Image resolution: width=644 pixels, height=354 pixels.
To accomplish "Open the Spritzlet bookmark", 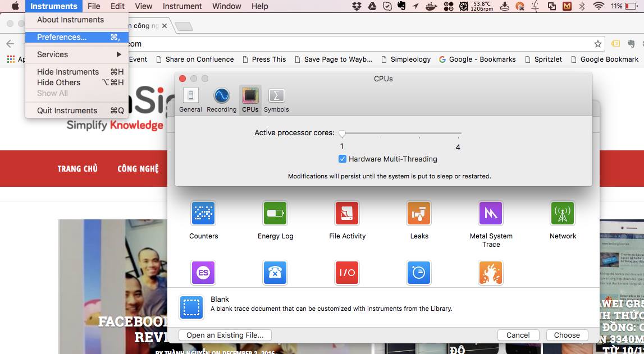I will pyautogui.click(x=543, y=59).
